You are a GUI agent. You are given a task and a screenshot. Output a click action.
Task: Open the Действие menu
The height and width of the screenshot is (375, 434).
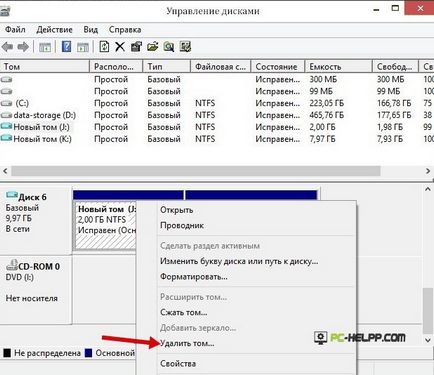click(54, 30)
